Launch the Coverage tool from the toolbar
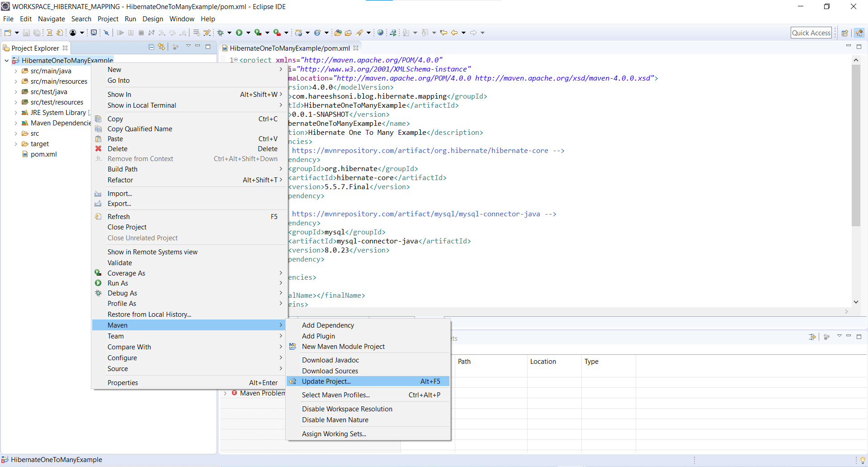 pos(259,32)
